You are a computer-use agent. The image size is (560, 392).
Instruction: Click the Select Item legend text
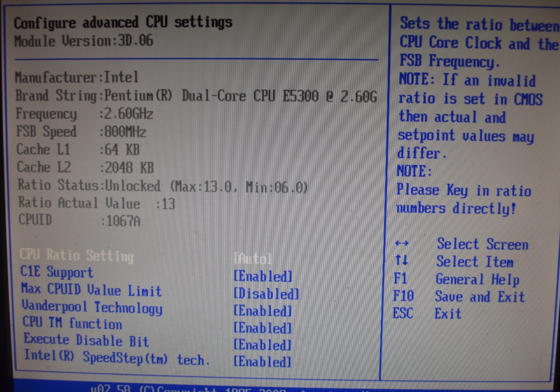tap(474, 262)
